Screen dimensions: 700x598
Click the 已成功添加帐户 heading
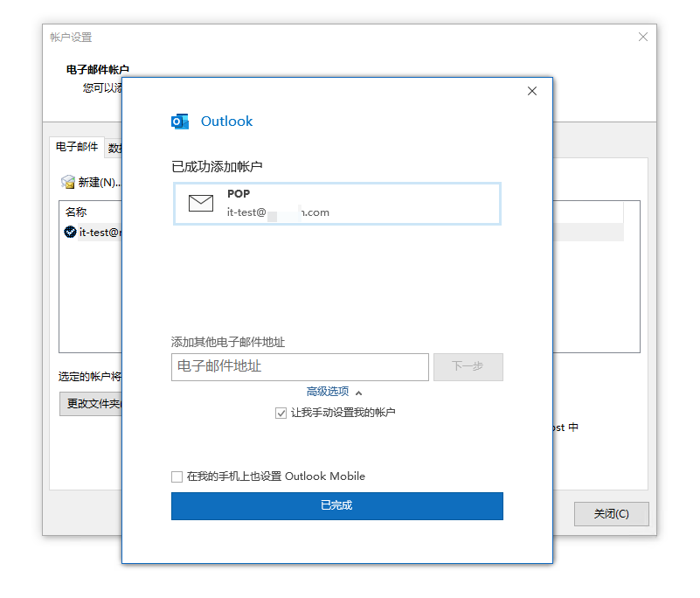point(217,167)
